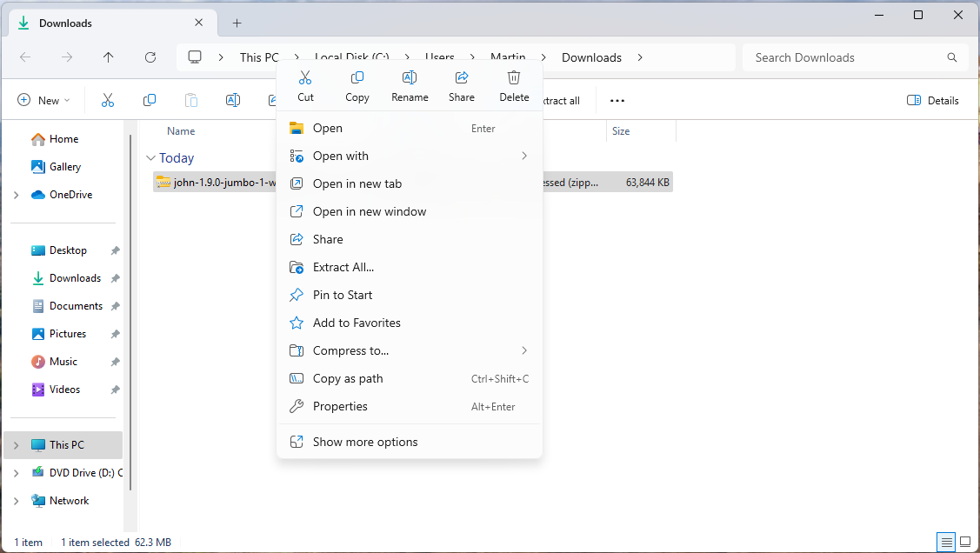Open the New item dropdown button
Image resolution: width=980 pixels, height=553 pixels.
pos(43,100)
